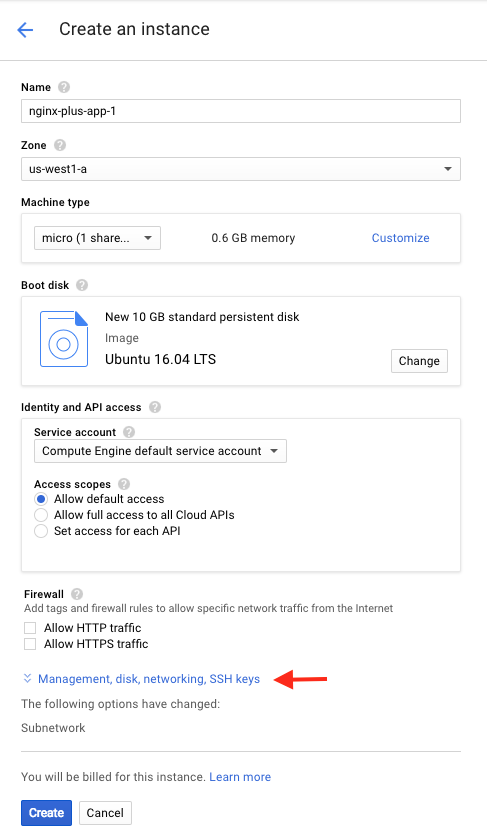Click the Create button
487x839 pixels.
47,813
